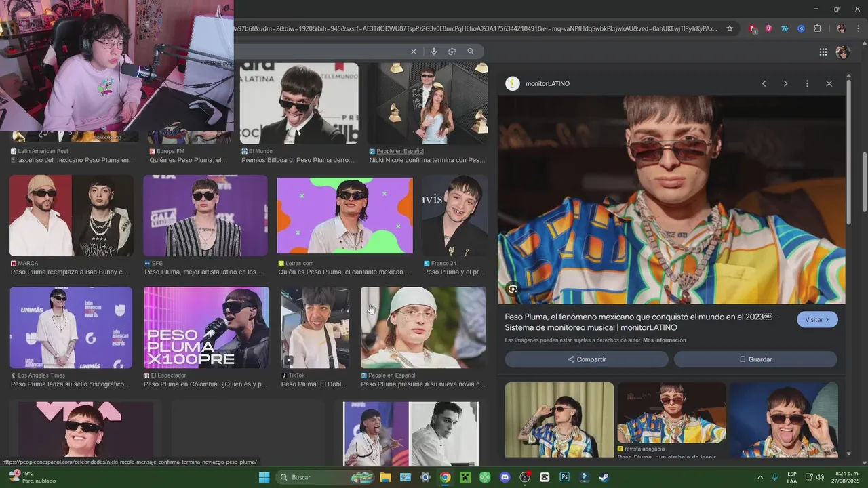868x488 pixels.
Task: Open Steam from the taskbar
Action: tap(604, 477)
